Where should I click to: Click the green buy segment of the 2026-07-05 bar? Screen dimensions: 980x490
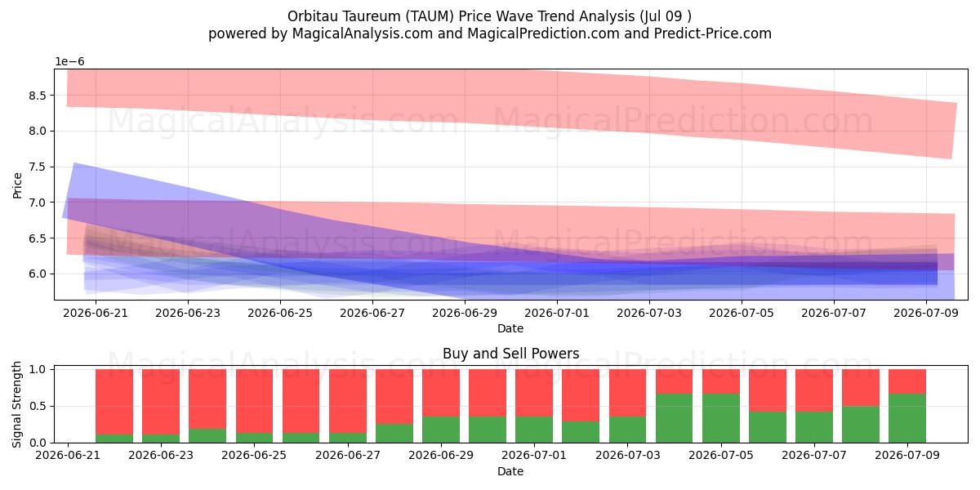click(x=721, y=418)
